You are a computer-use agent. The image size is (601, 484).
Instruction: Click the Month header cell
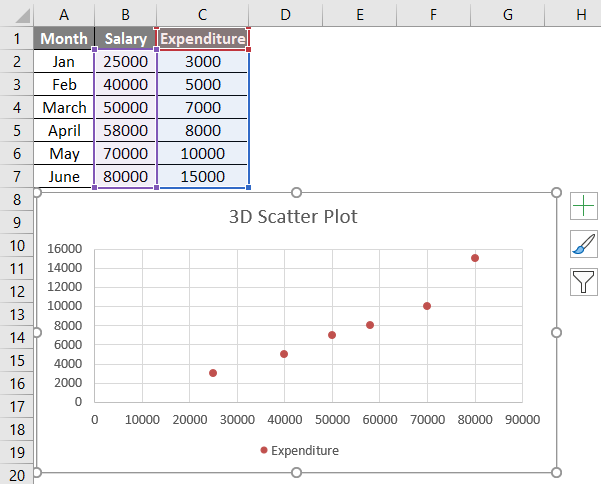64,38
